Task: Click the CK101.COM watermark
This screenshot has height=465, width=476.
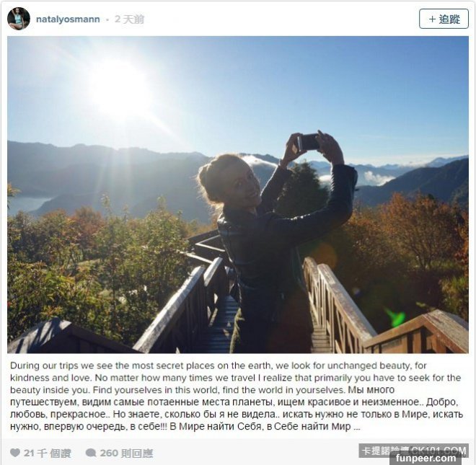Action: pyautogui.click(x=438, y=451)
